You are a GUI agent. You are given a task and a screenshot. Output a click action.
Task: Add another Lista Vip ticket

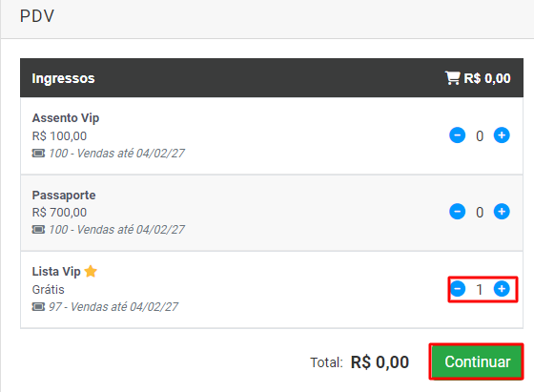pyautogui.click(x=502, y=289)
